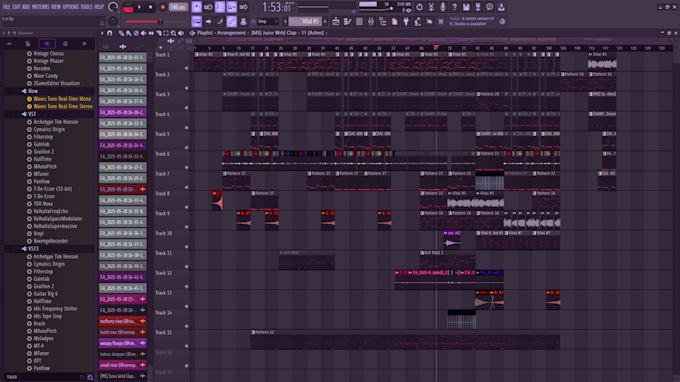
Task: Stop playback using the stop button
Action: (150, 7)
